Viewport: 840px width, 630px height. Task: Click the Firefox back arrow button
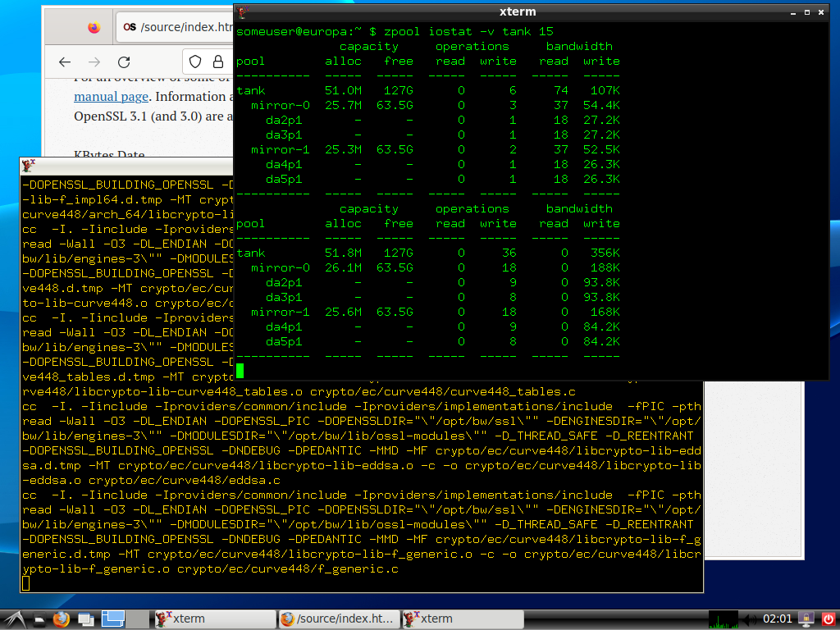pyautogui.click(x=66, y=62)
